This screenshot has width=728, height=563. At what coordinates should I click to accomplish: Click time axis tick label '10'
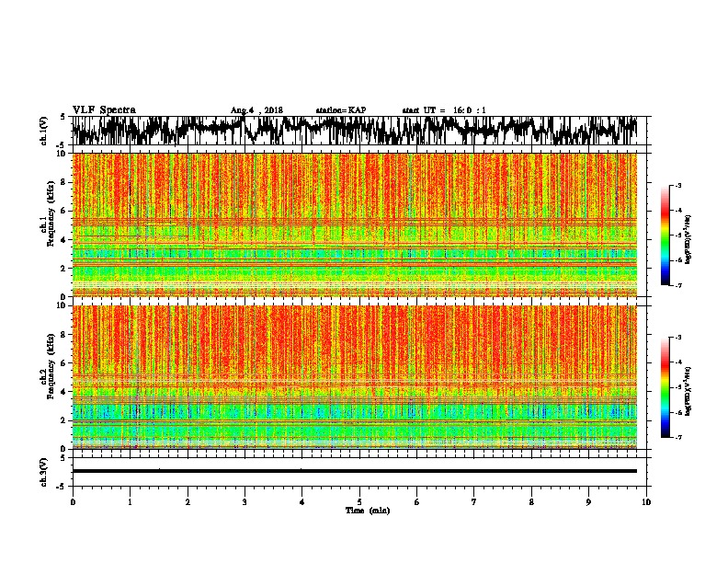646,502
